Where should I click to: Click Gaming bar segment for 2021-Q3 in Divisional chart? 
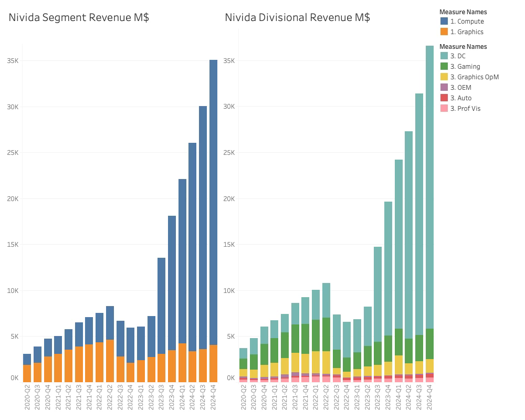pyautogui.click(x=295, y=339)
